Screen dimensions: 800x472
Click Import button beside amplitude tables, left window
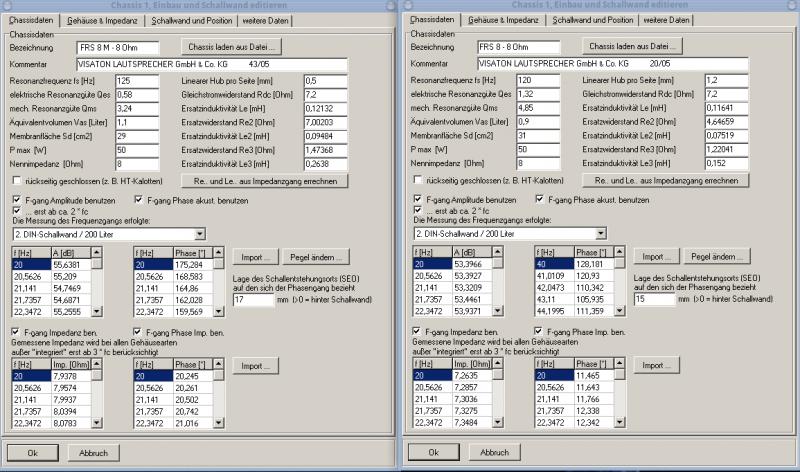click(256, 257)
